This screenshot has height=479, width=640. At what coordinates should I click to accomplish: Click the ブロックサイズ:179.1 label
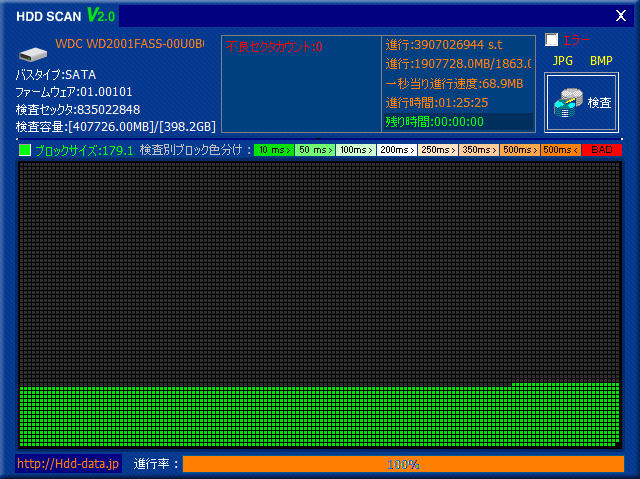pyautogui.click(x=84, y=151)
